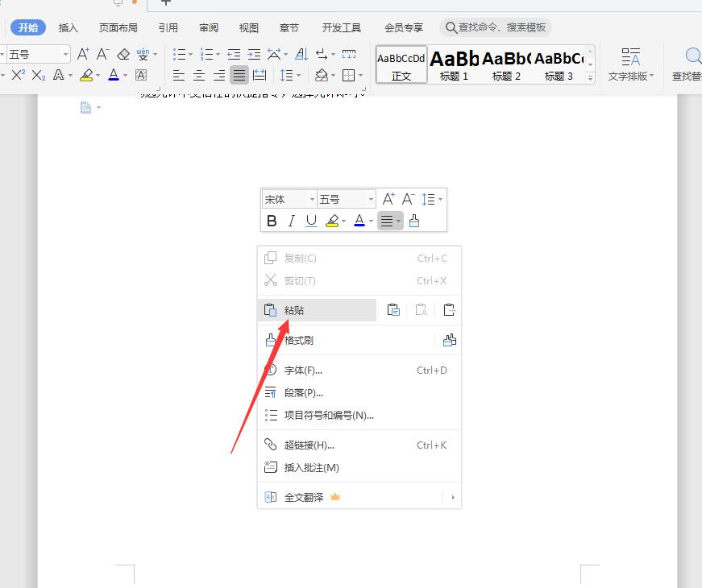Choose 粘贴 from the context menu
Image resolution: width=702 pixels, height=588 pixels.
tap(317, 310)
